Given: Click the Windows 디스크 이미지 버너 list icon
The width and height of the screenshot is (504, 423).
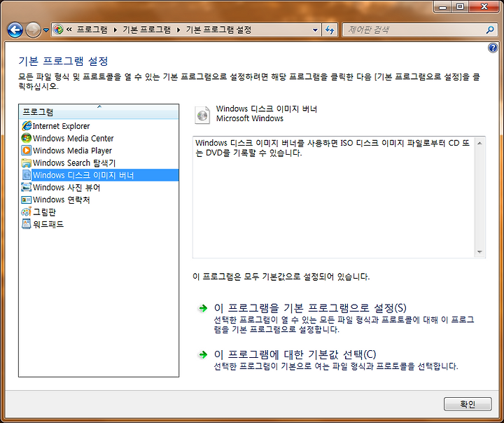Looking at the screenshot, I should [27, 175].
